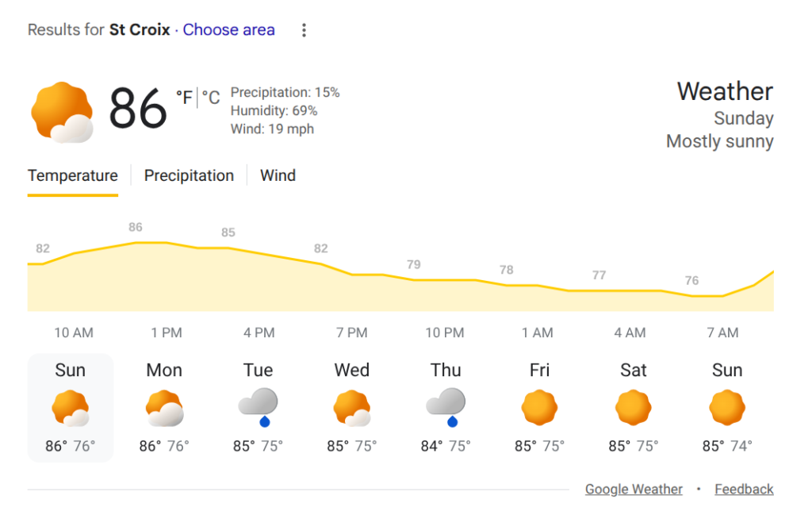Switch to the Wind tab
This screenshot has width=812, height=519.
[x=278, y=176]
